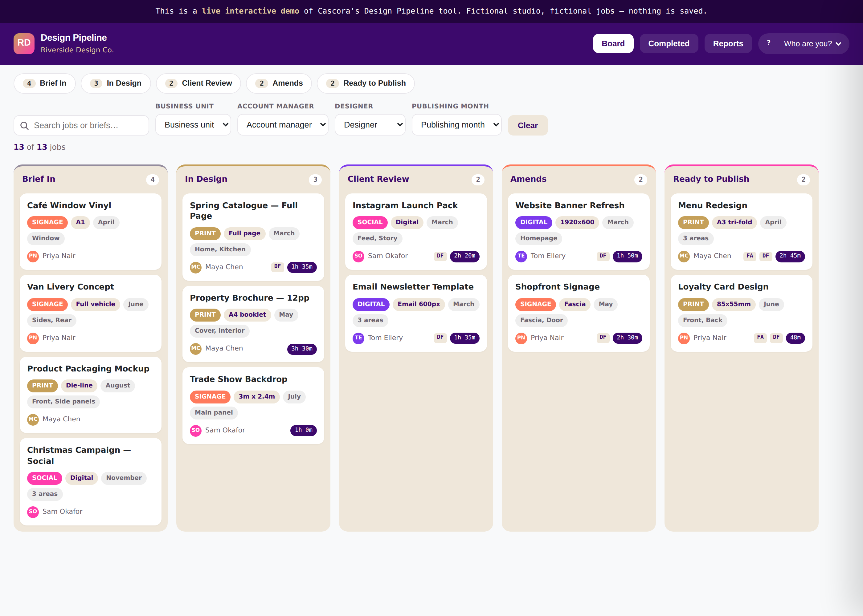
Task: Click the Search jobs or briefs field
Action: [81, 126]
